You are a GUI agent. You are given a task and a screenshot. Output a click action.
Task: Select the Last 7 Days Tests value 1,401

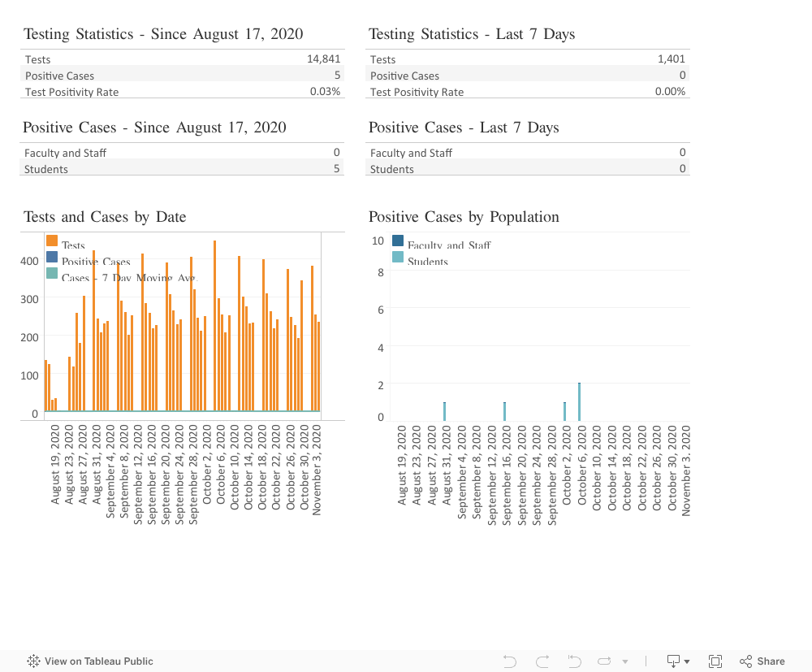tap(671, 59)
